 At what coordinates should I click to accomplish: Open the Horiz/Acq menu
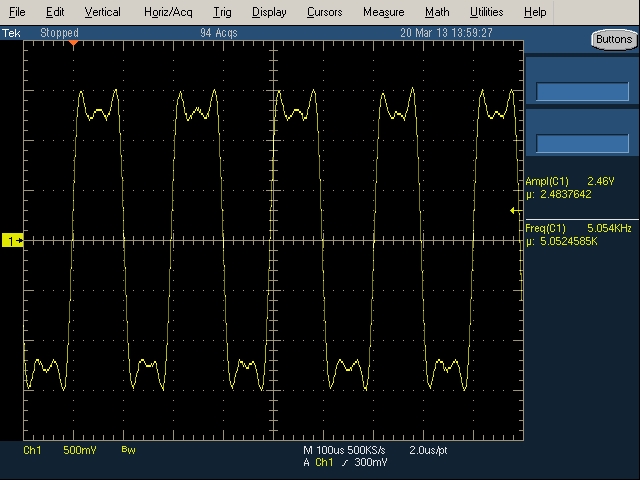(x=168, y=12)
